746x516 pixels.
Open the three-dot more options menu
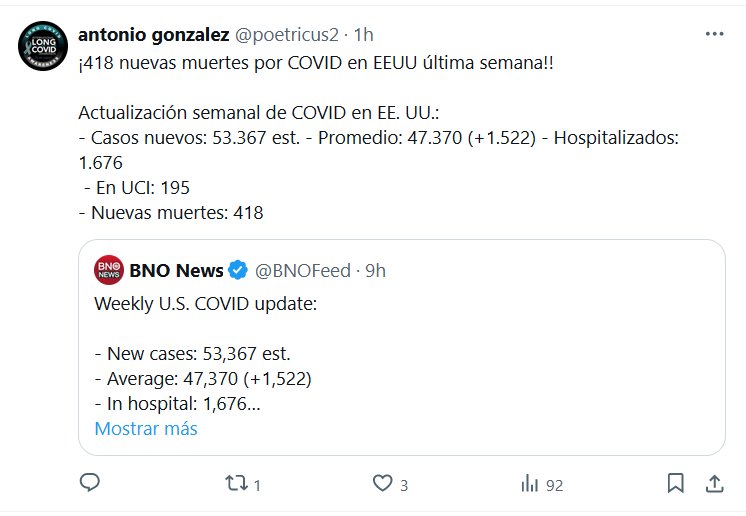tap(714, 33)
